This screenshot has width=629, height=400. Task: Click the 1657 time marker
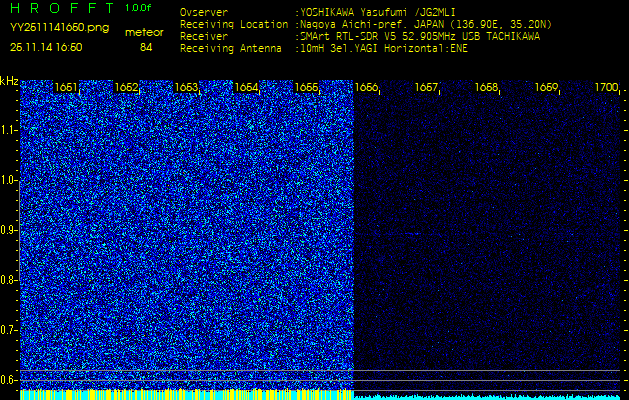pyautogui.click(x=426, y=87)
